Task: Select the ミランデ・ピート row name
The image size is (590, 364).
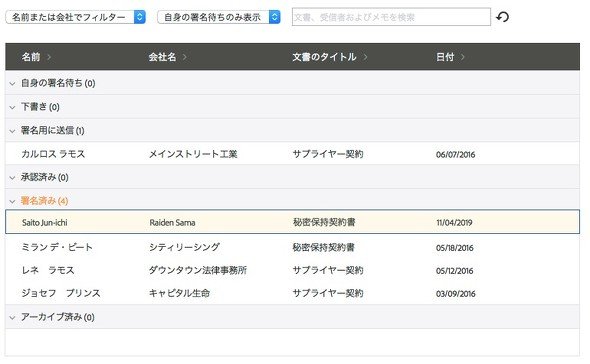Action: 57,247
